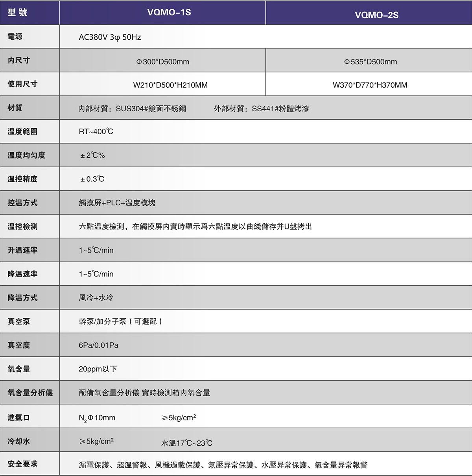Click the 20ppm以下 oxygen content value
This screenshot has height=476, width=472.
98,369
